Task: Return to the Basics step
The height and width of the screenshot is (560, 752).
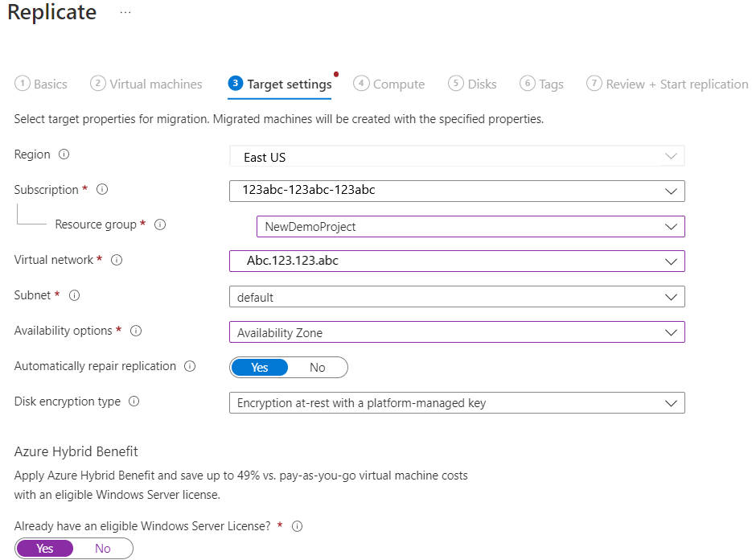Action: point(41,84)
